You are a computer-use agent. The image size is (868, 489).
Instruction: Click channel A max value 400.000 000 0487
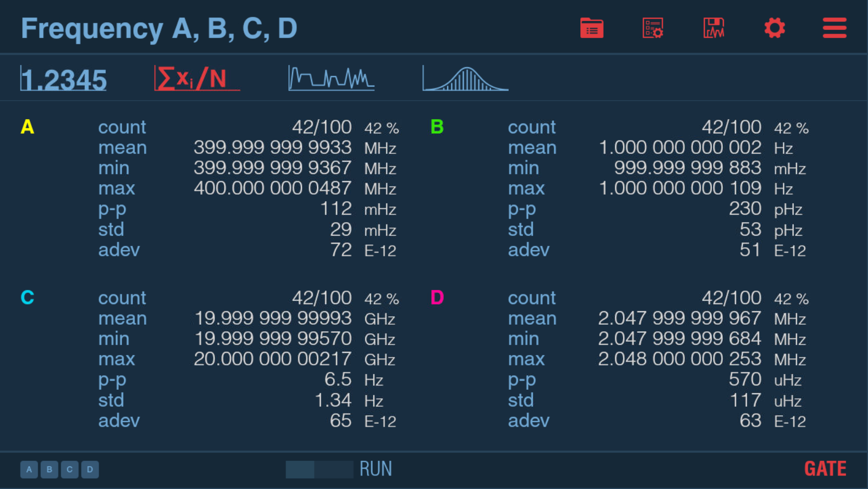[273, 188]
